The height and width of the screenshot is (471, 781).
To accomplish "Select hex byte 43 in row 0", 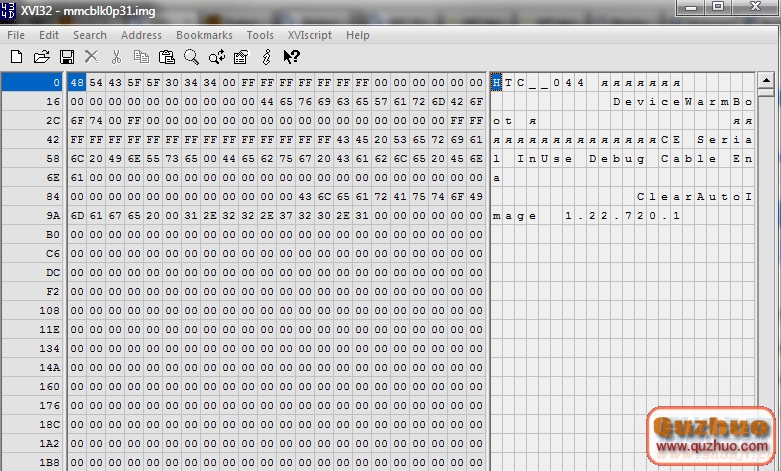I will click(115, 83).
